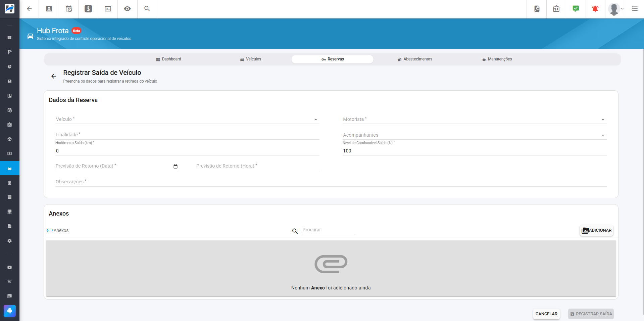The height and width of the screenshot is (321, 644).
Task: Click the green checkmark chat icon
Action: (576, 9)
